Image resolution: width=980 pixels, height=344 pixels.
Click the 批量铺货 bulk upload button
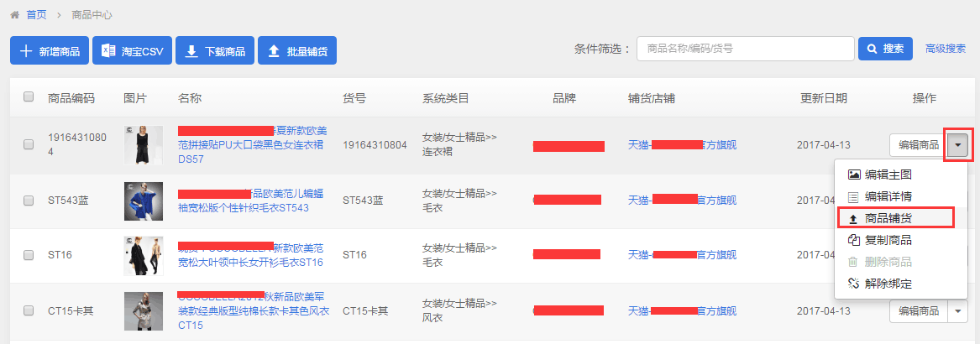pos(297,51)
